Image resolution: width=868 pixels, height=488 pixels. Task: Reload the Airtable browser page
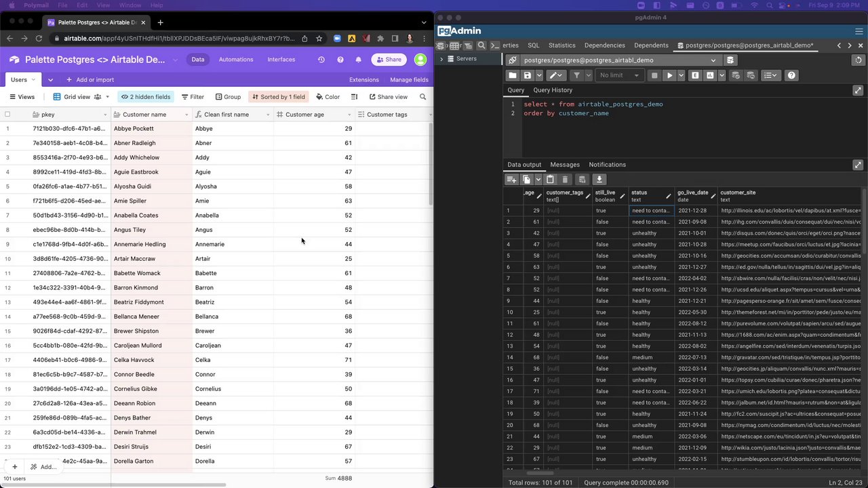39,39
